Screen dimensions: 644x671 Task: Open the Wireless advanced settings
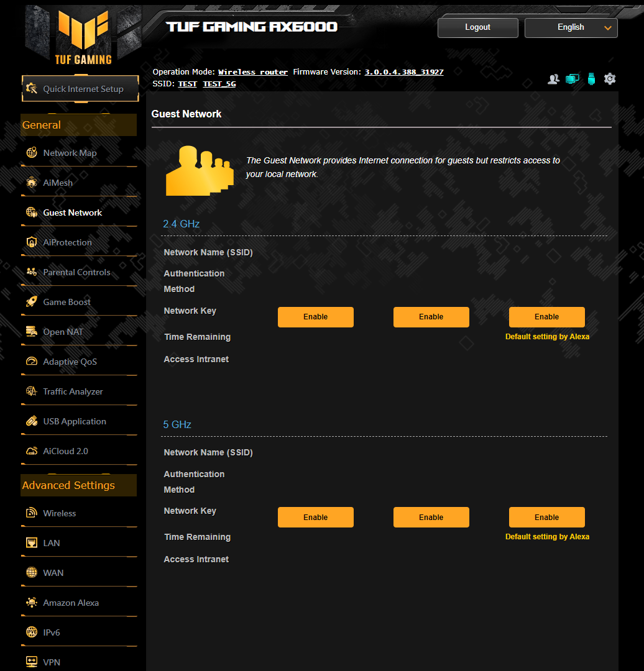pyautogui.click(x=59, y=513)
